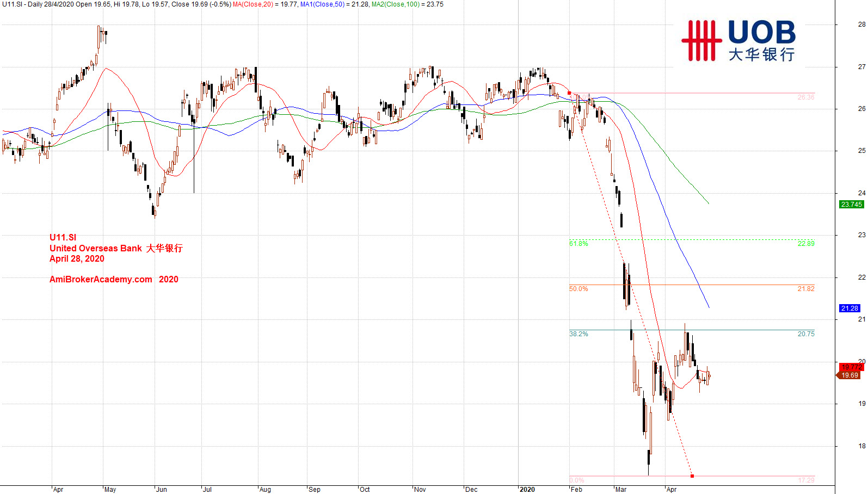868x494 pixels.
Task: Click the MA1(Close,50) = 21.28 header label
Action: coord(335,4)
